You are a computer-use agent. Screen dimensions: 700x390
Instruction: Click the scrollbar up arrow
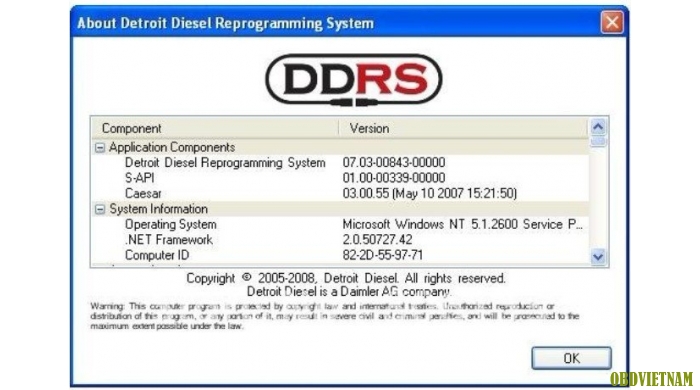pos(598,128)
